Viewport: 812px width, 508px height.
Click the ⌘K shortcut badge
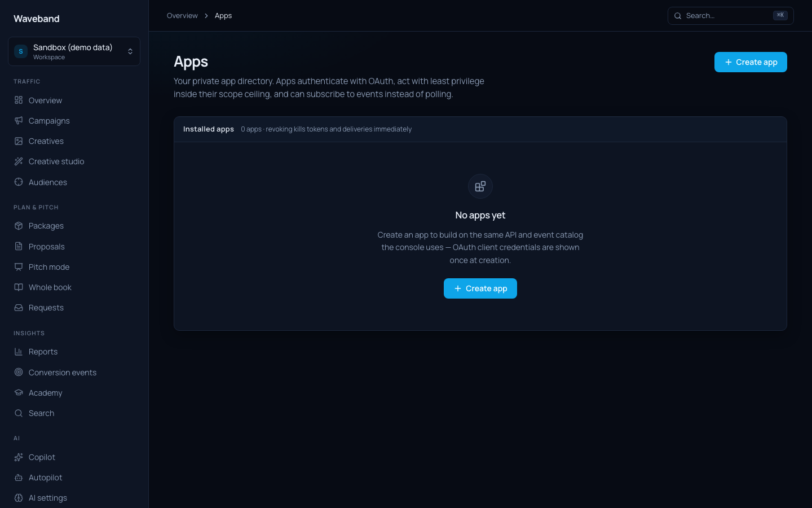pyautogui.click(x=780, y=15)
